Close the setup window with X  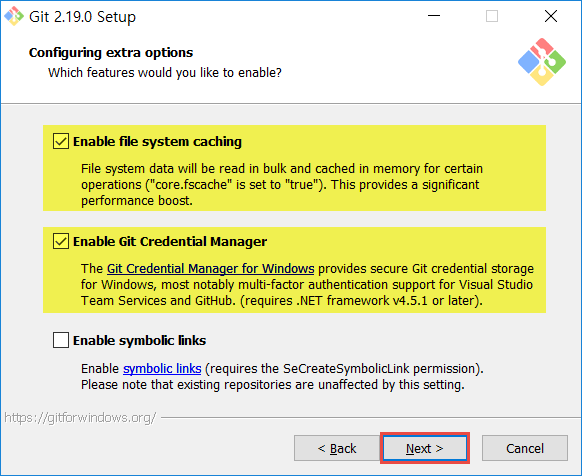551,16
